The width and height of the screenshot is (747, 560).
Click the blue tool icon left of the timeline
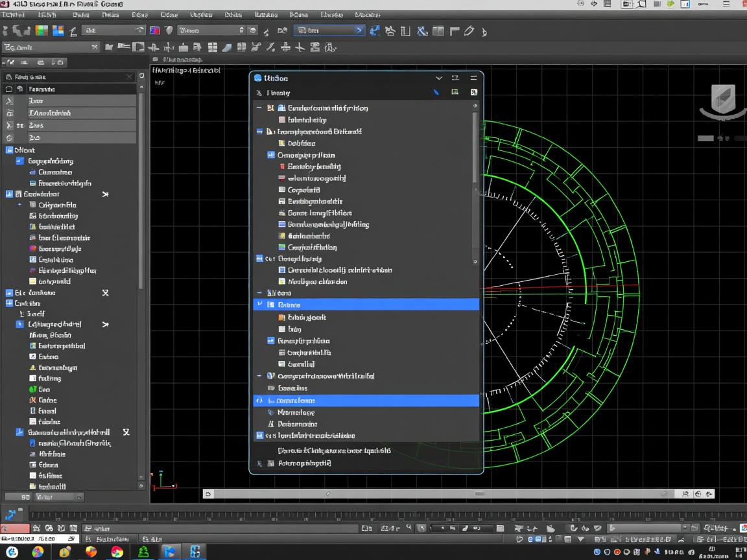click(x=11, y=515)
